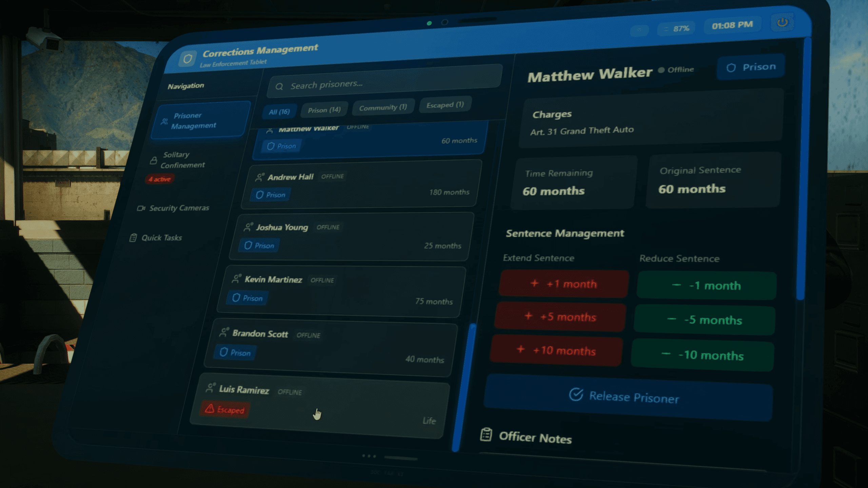Image resolution: width=868 pixels, height=488 pixels.
Task: Click the search magnifier icon
Action: [x=279, y=87]
